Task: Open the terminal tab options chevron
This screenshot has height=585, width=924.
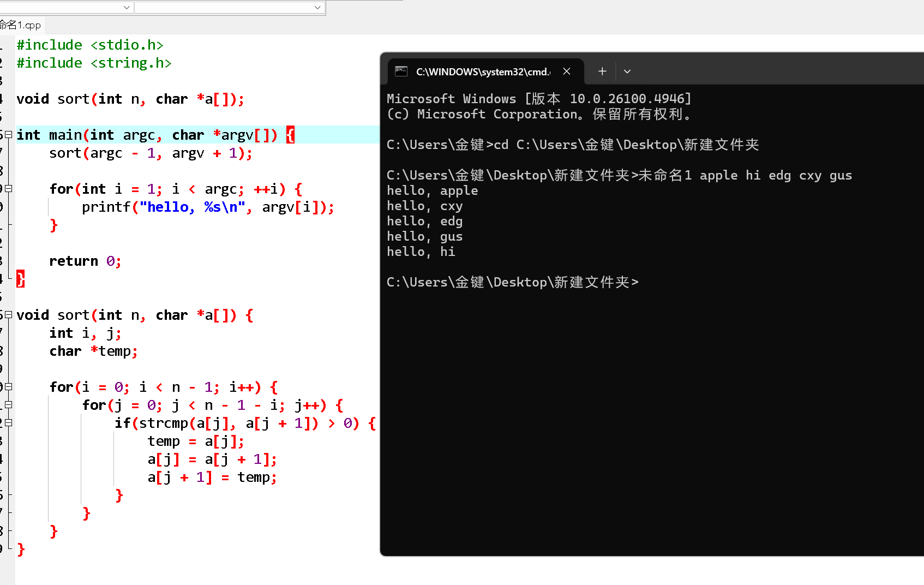Action: click(627, 71)
